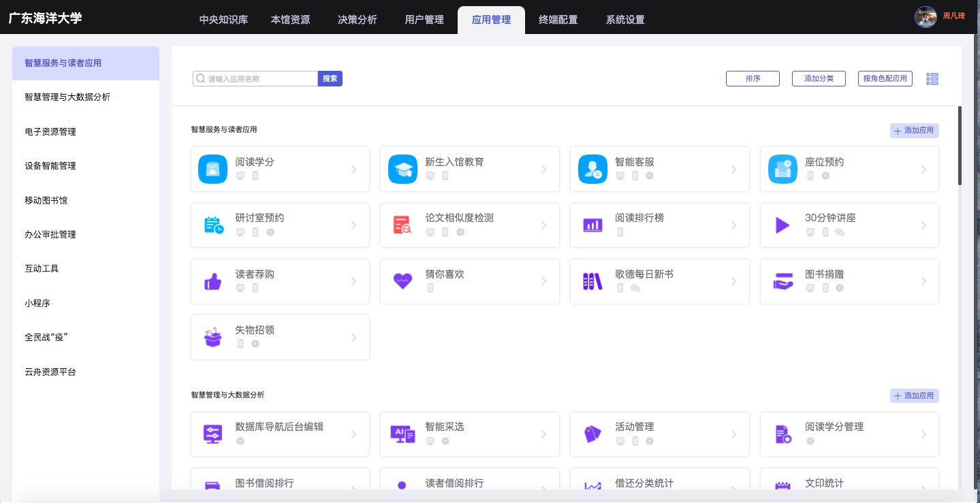The width and height of the screenshot is (980, 503).
Task: Expand the 阅读排行榜 card arrow
Action: [733, 225]
